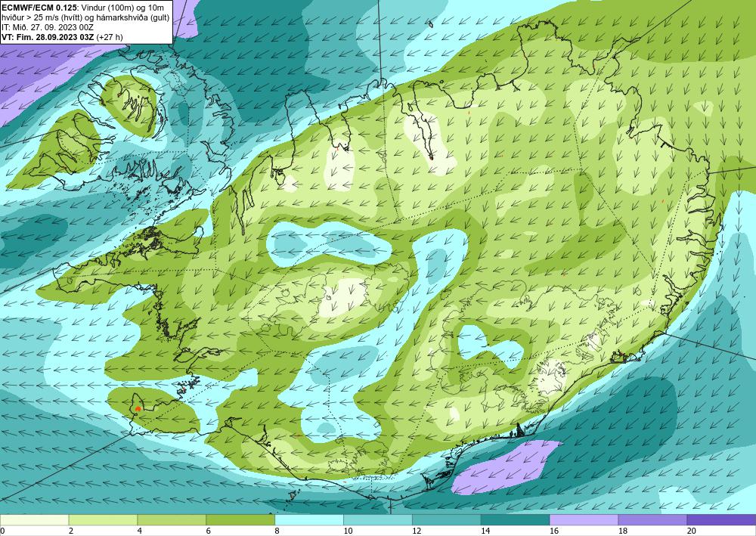
Task: Click the 4–6 m/s green legend swatch
Action: point(172,519)
